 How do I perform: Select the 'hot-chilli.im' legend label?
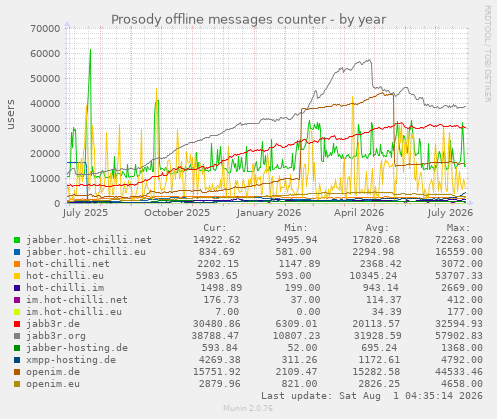tap(65, 288)
